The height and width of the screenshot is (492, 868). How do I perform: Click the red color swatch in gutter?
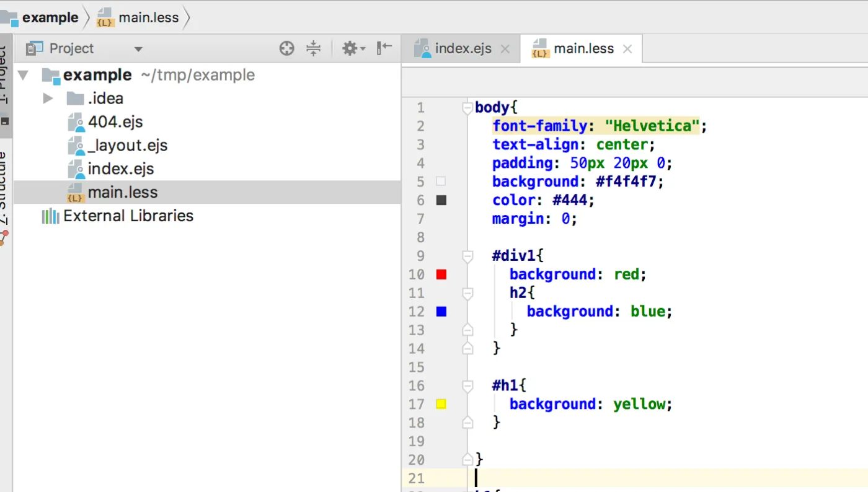(441, 275)
